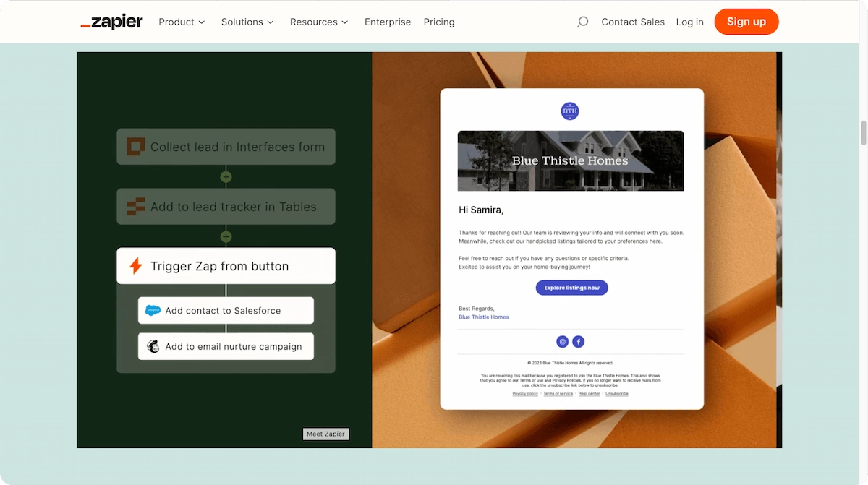Click Explore listings now button
Image resolution: width=868 pixels, height=485 pixels.
571,288
